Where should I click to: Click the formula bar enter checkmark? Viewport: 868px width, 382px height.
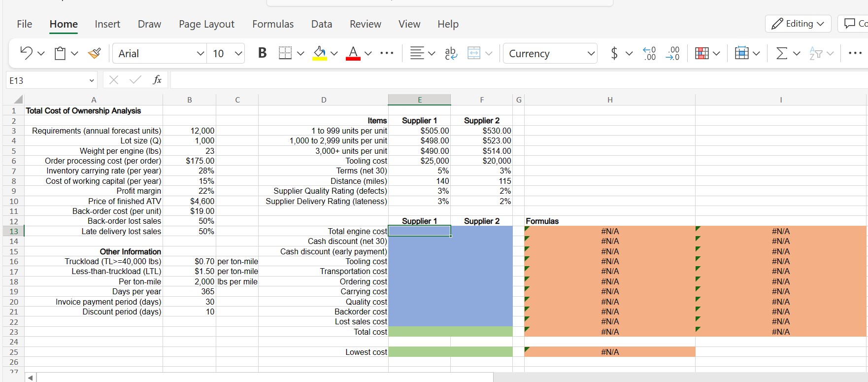(x=135, y=80)
